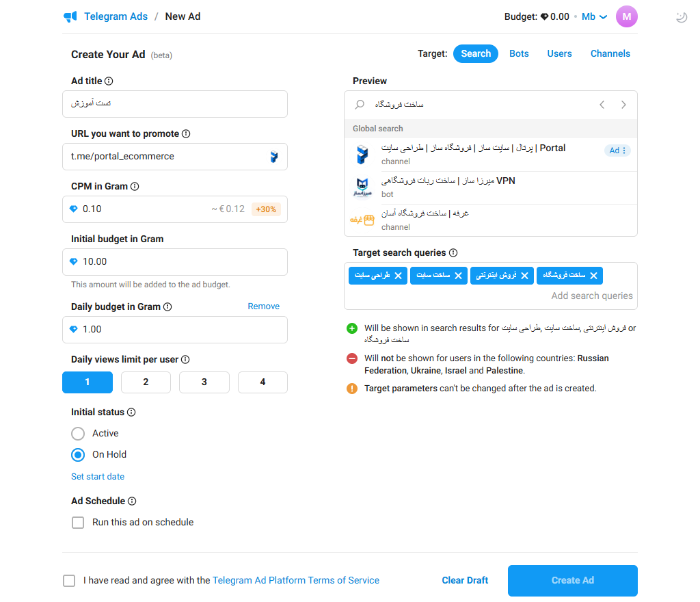Click the preview search box text
This screenshot has height=602, width=700.
click(x=399, y=105)
